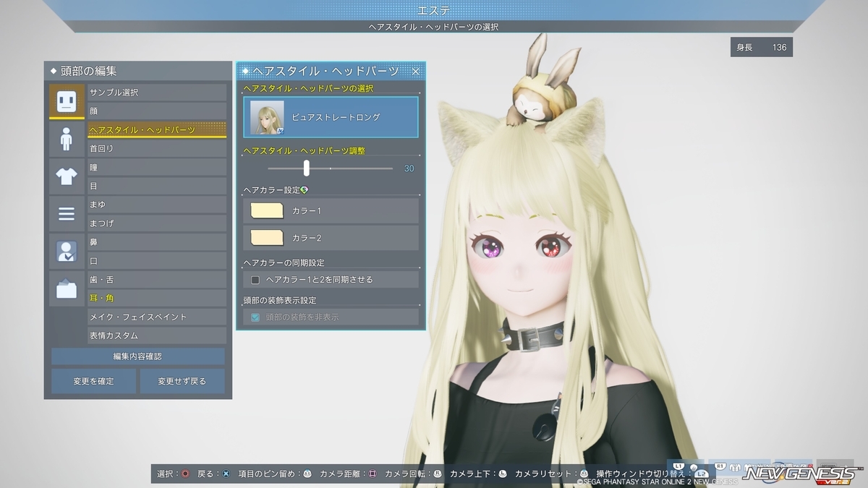Open the box/storage icon in sidebar

[x=67, y=289]
